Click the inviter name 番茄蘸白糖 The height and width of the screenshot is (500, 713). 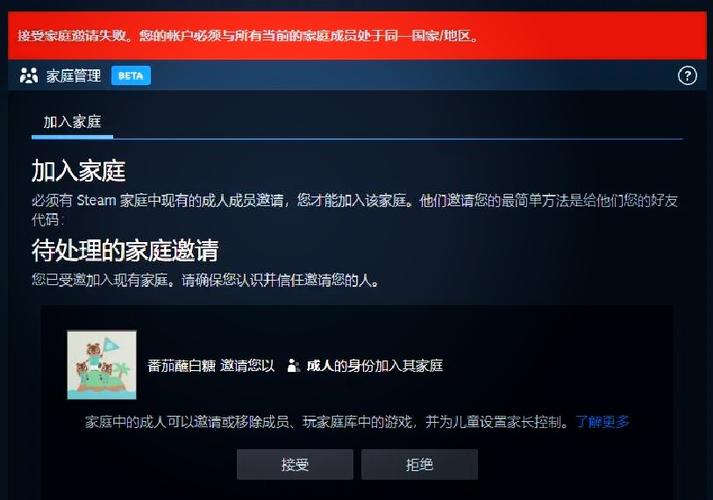(181, 365)
